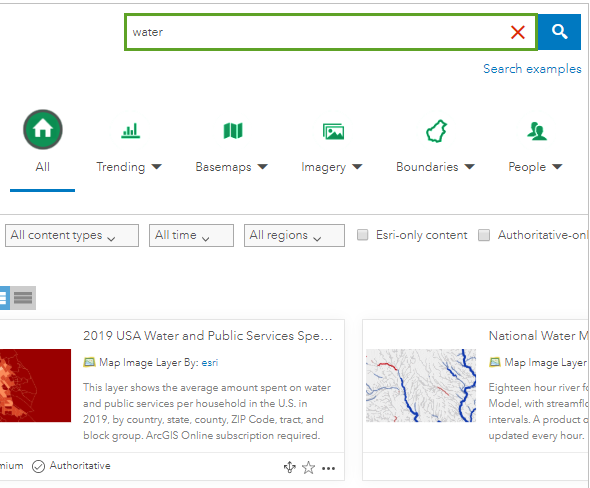Clear the search text with the red X
This screenshot has width=590, height=488.
[518, 32]
